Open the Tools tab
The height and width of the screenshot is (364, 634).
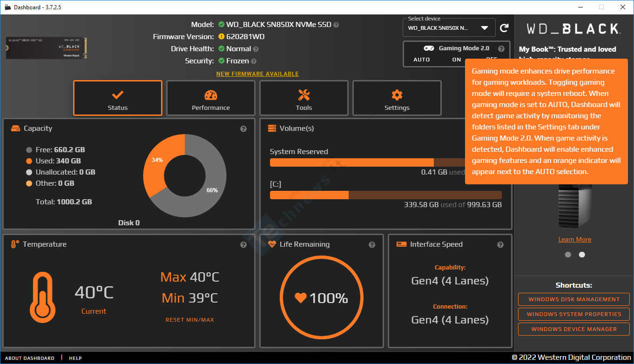[x=304, y=98]
